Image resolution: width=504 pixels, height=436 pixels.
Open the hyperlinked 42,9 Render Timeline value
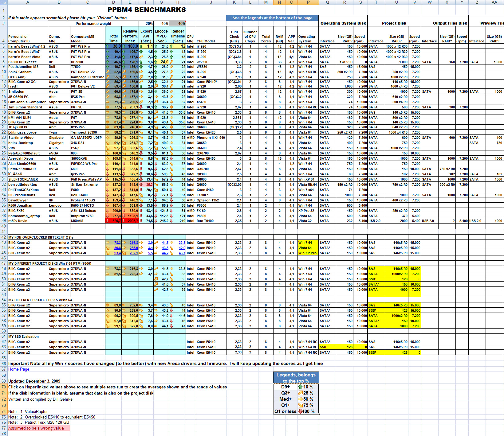pyautogui.click(x=182, y=248)
